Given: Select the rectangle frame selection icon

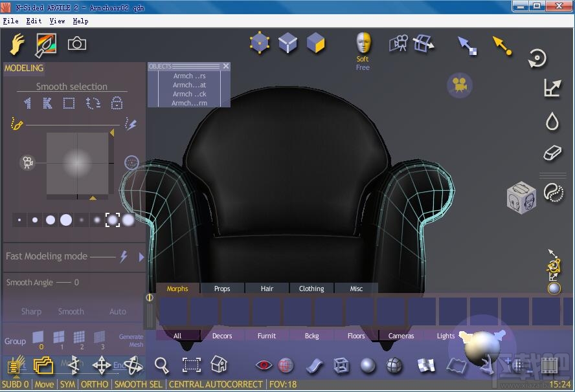Looking at the screenshot, I should tap(192, 365).
